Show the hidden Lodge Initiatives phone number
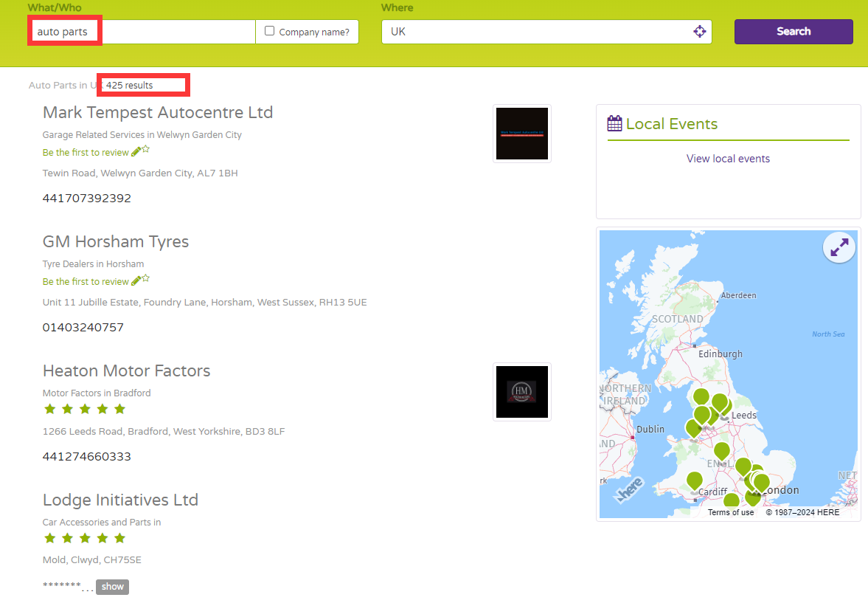The image size is (868, 603). [112, 586]
